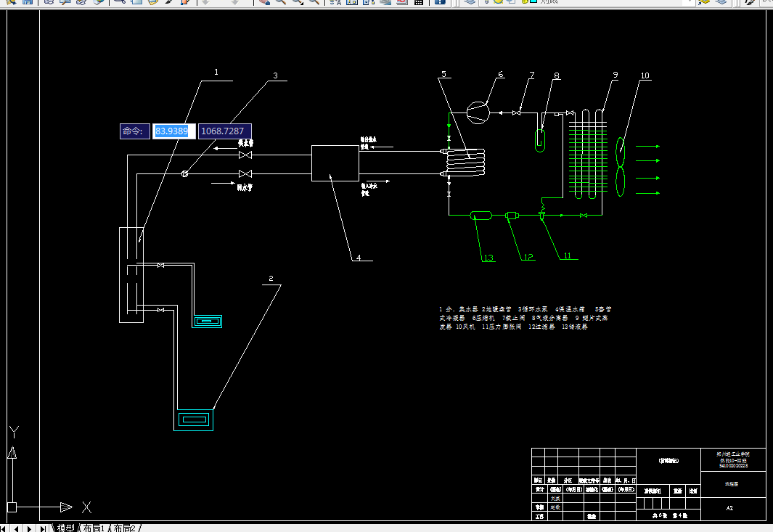The height and width of the screenshot is (532, 773).
Task: Click the leader number 8
Action: click(557, 76)
